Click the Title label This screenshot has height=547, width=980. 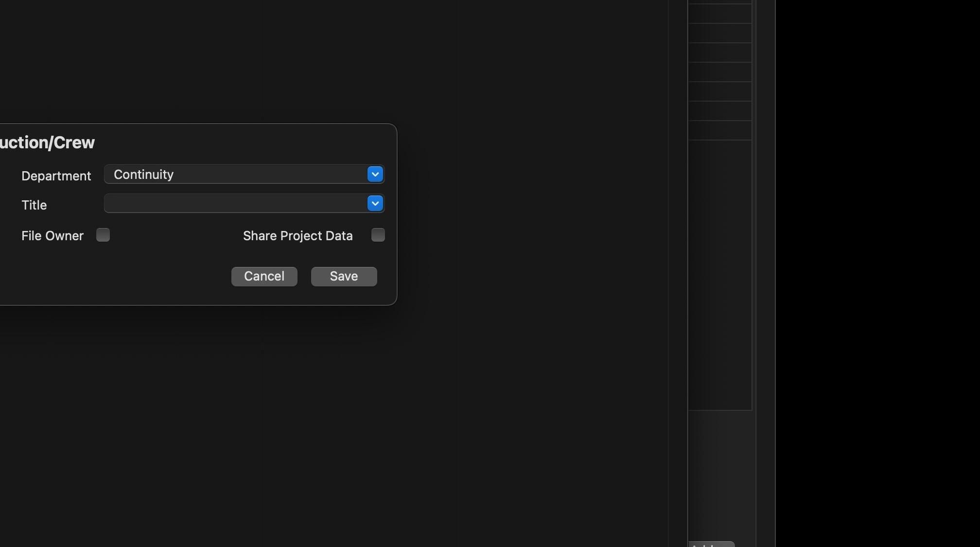click(x=34, y=205)
